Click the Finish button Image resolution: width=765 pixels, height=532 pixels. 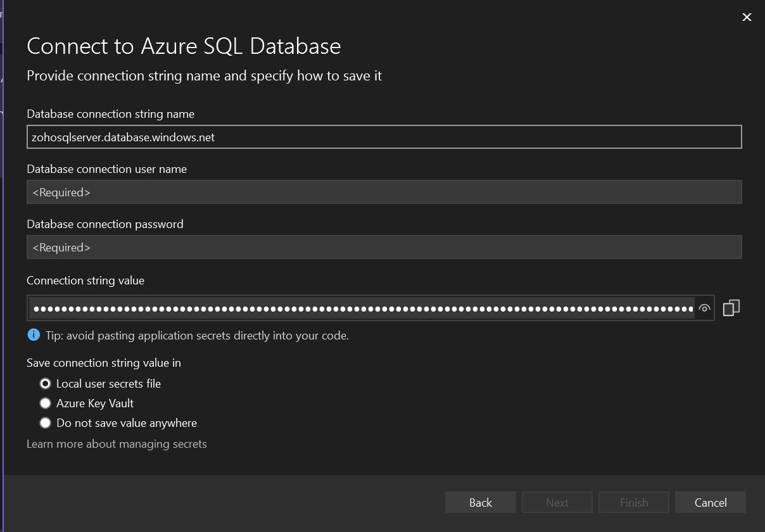[x=633, y=502]
